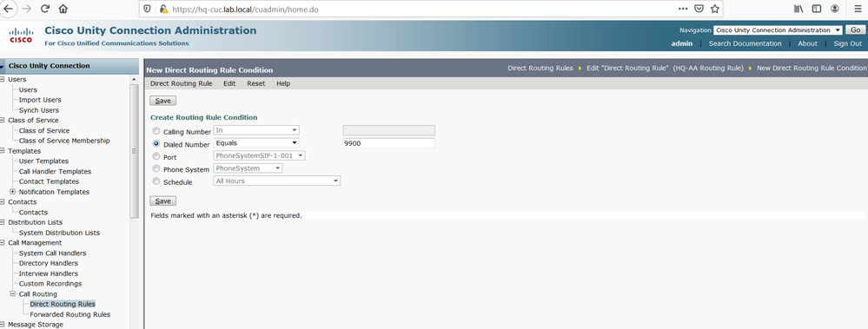Image resolution: width=868 pixels, height=329 pixels.
Task: Click the Dialed Number value field 9900
Action: [x=388, y=143]
